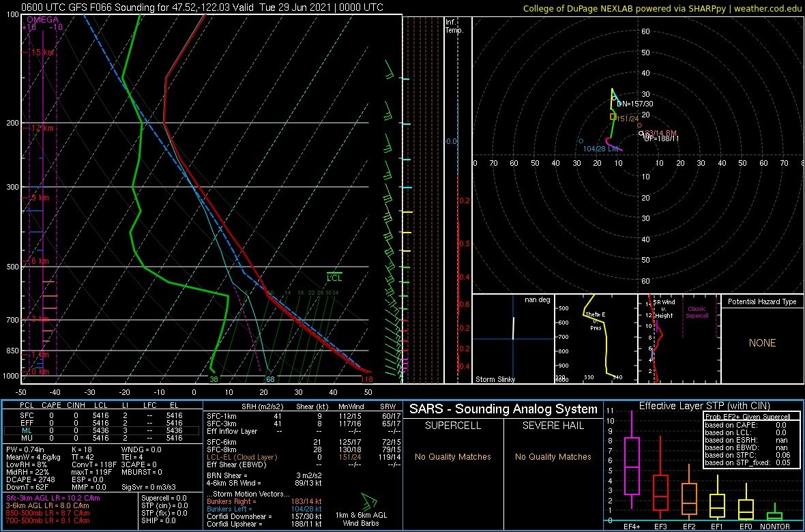Click the Potential Hazard Type header

point(762,301)
